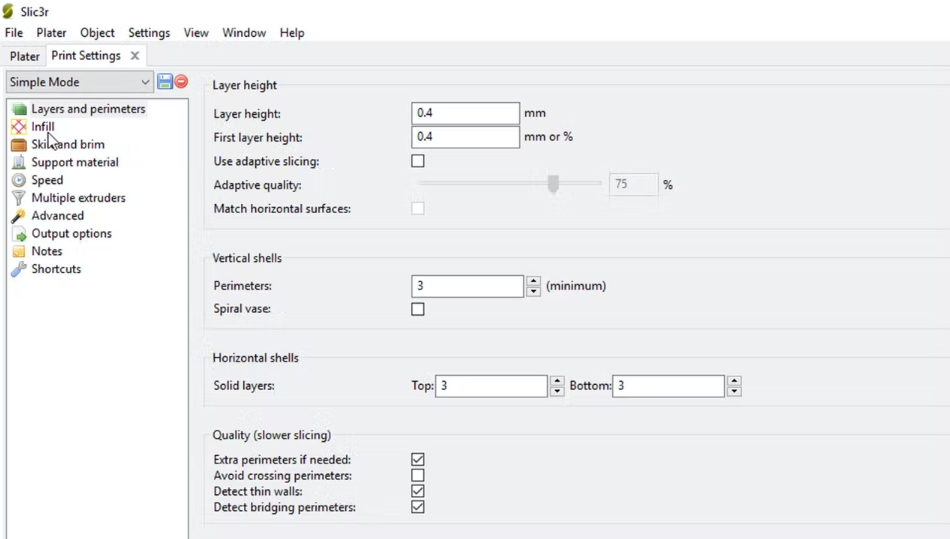Screen dimensions: 950x539
Task: Click the Advanced wrench icon
Action: pyautogui.click(x=19, y=216)
